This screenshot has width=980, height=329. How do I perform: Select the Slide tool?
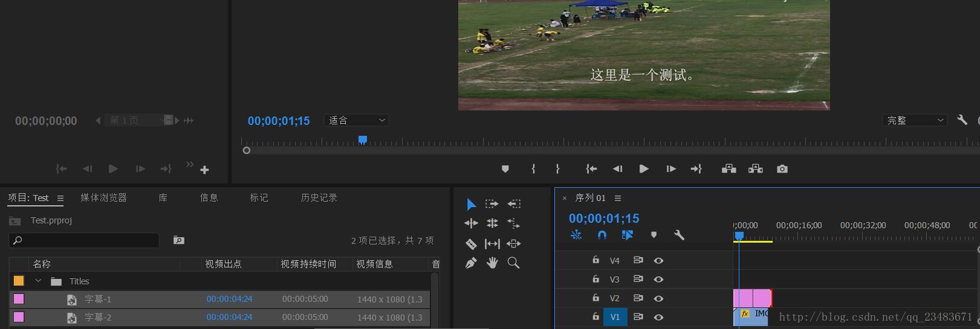tap(513, 244)
